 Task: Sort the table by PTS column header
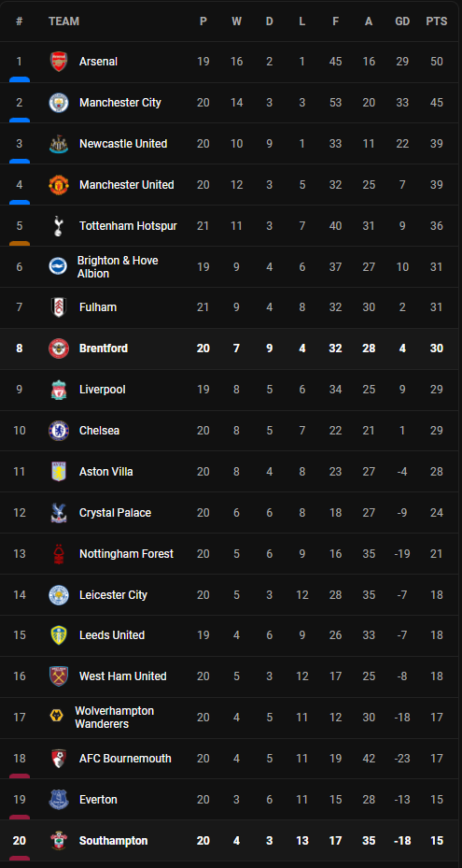[x=437, y=21]
